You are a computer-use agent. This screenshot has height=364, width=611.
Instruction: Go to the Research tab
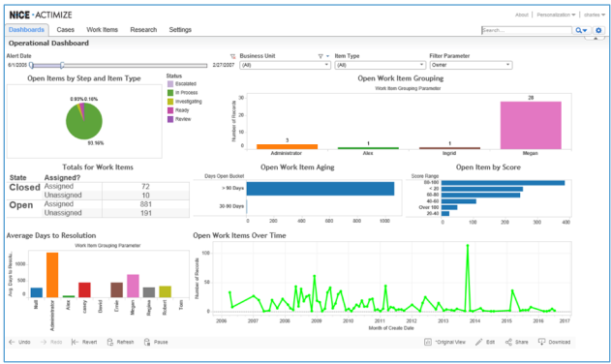(143, 30)
